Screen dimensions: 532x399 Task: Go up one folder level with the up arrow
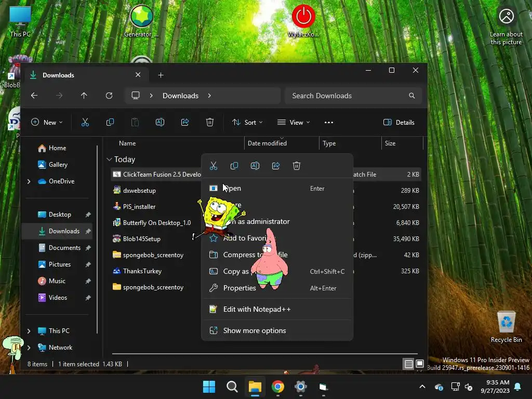(84, 96)
